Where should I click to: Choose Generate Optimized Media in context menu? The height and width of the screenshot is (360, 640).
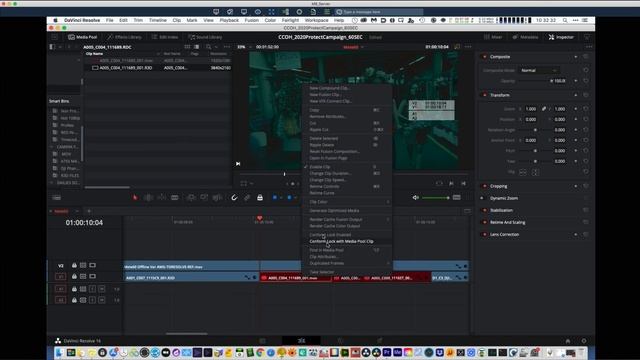[347, 211]
